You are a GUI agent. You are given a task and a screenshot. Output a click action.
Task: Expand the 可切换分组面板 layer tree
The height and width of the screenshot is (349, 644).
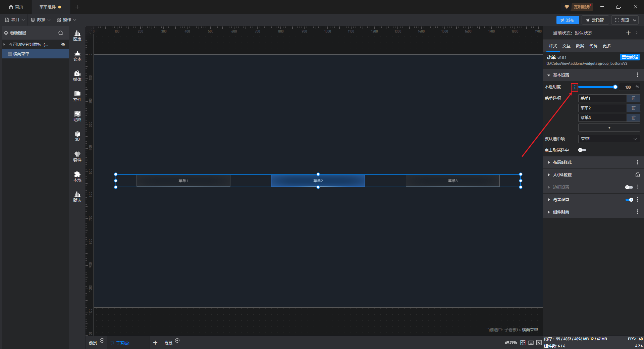tap(4, 44)
